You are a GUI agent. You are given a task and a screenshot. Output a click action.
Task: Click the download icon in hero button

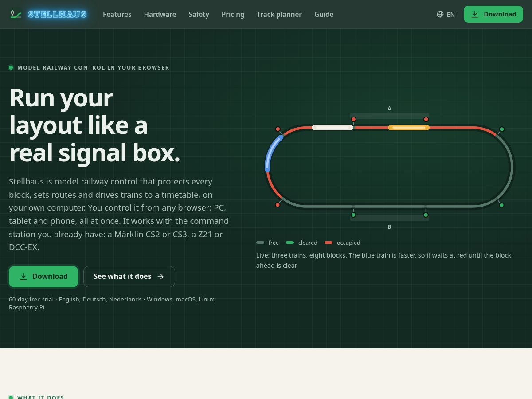click(23, 277)
